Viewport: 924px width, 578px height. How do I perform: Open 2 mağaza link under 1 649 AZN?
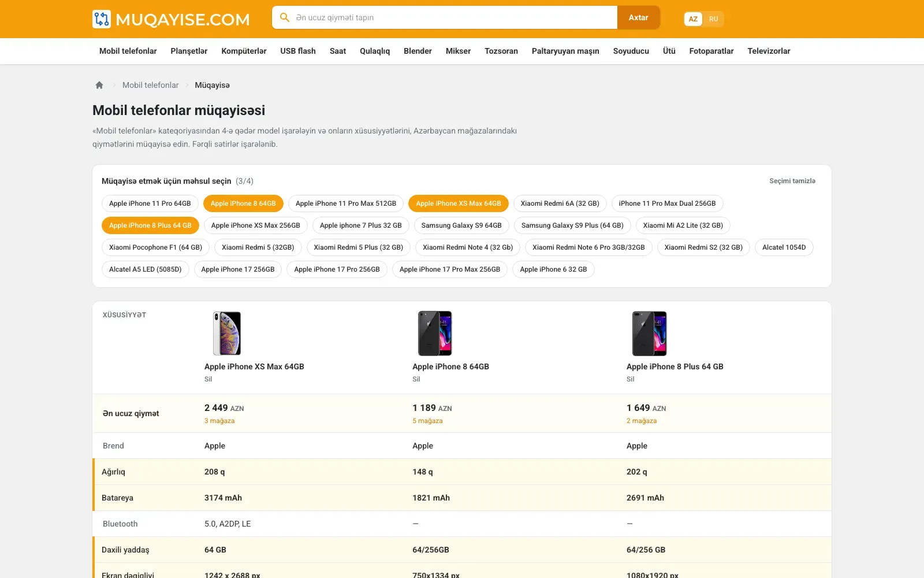pos(642,421)
